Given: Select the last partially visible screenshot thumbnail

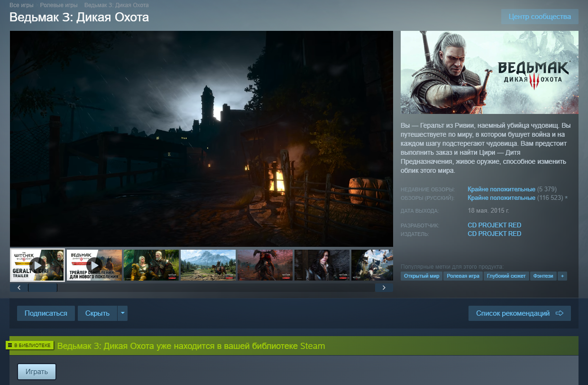Looking at the screenshot, I should click(x=372, y=265).
